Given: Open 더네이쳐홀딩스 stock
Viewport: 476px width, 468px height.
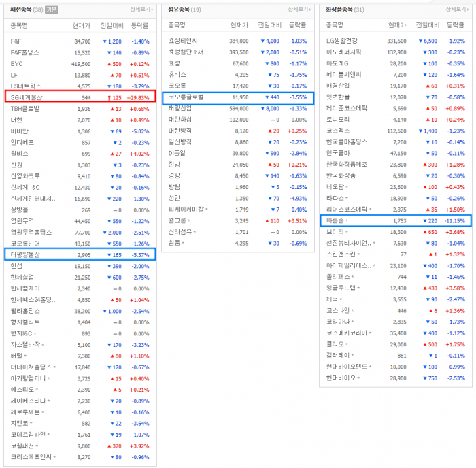Looking at the screenshot, I should coord(31,367).
